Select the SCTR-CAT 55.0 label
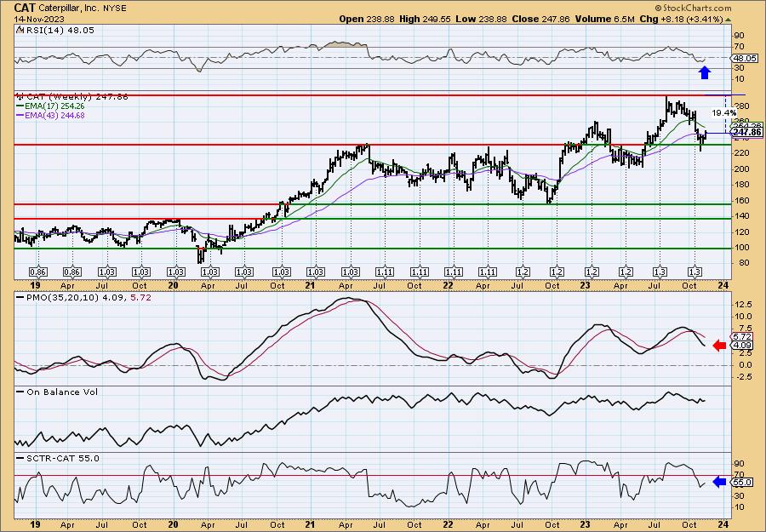 [x=62, y=458]
